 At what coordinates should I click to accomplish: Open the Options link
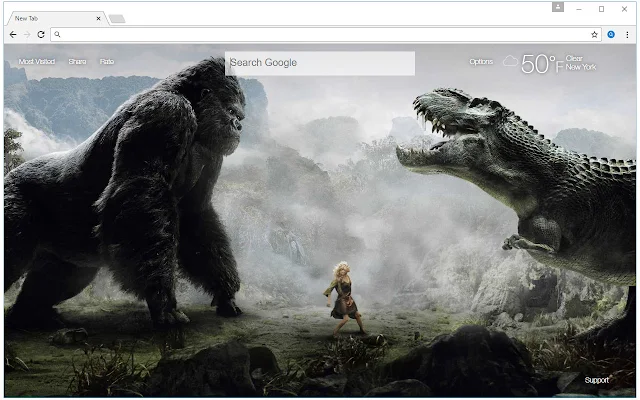tap(481, 62)
